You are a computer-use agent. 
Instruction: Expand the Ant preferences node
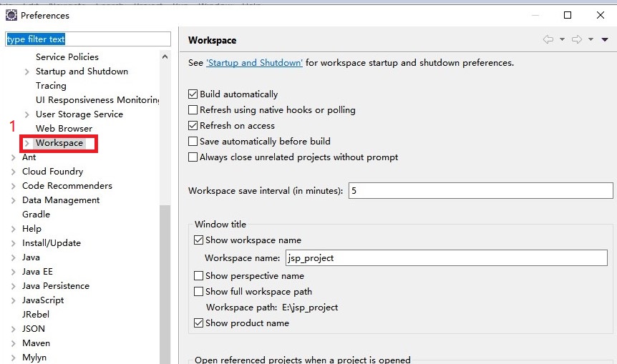(14, 157)
